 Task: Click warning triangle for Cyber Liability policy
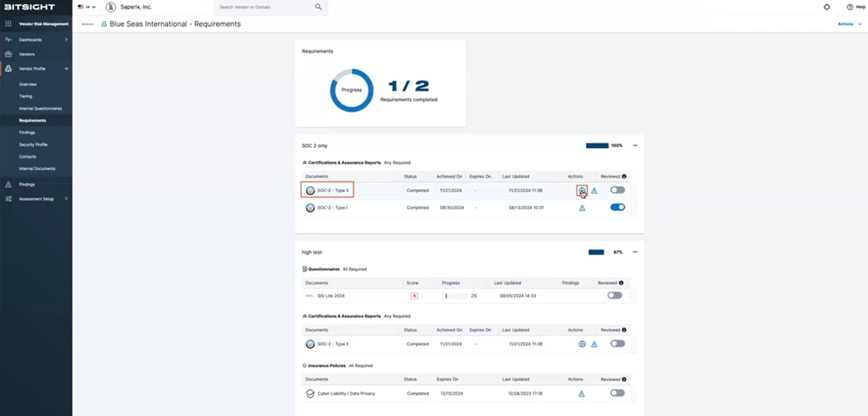tap(581, 394)
